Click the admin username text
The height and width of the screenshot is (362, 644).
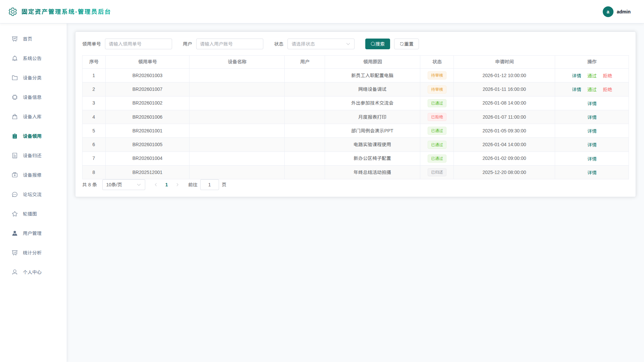pyautogui.click(x=623, y=12)
